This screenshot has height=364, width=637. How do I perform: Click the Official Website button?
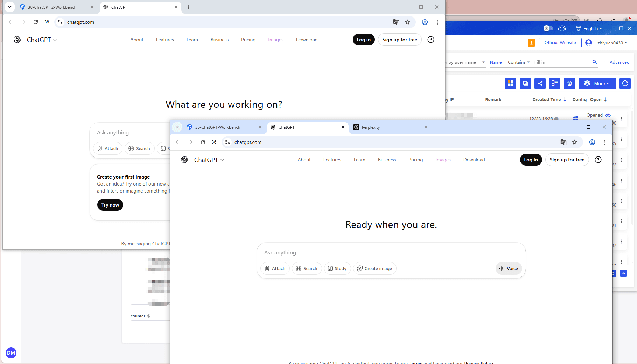tap(560, 42)
